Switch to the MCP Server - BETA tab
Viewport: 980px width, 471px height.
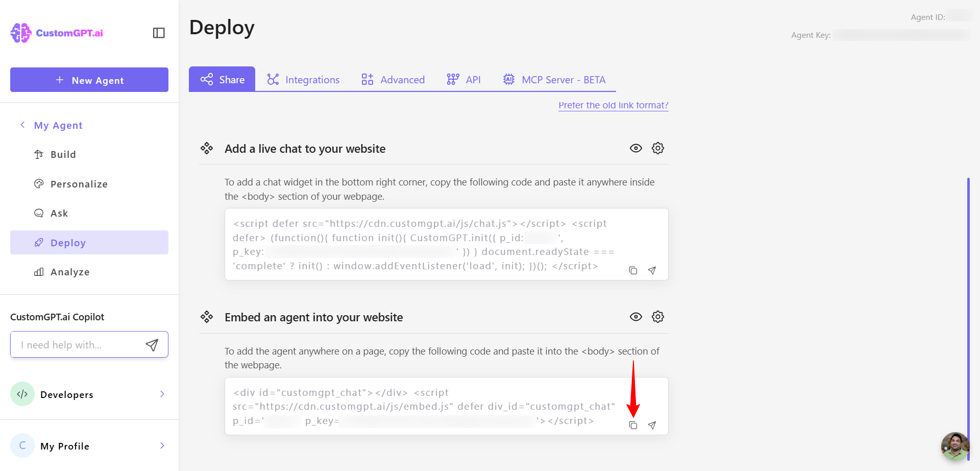[554, 80]
